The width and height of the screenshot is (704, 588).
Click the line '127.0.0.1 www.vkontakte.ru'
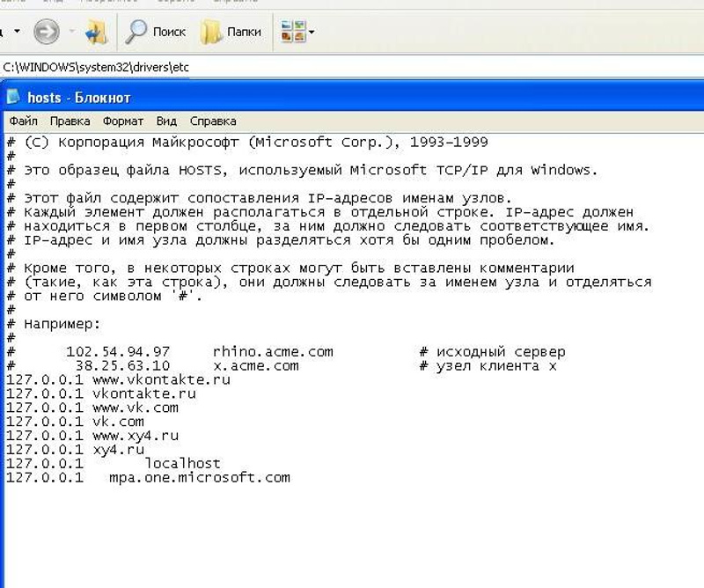[118, 379]
